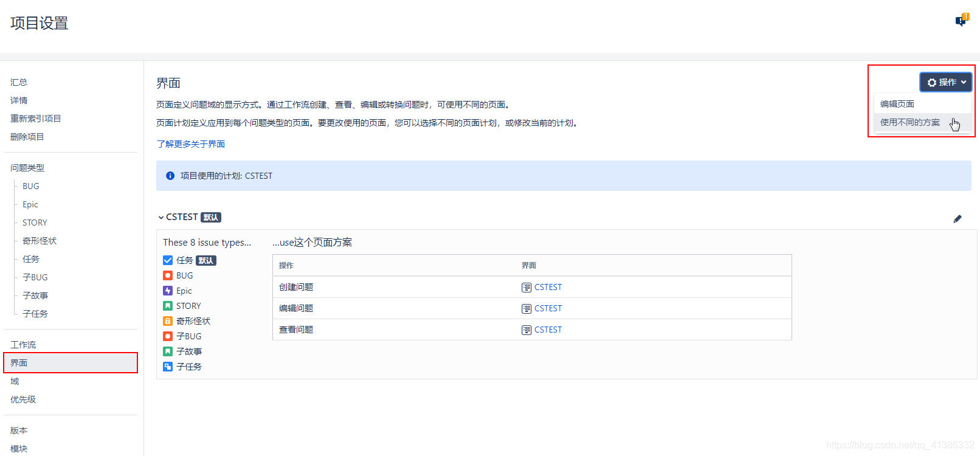Click the 查看问题 operation cell

(x=296, y=330)
